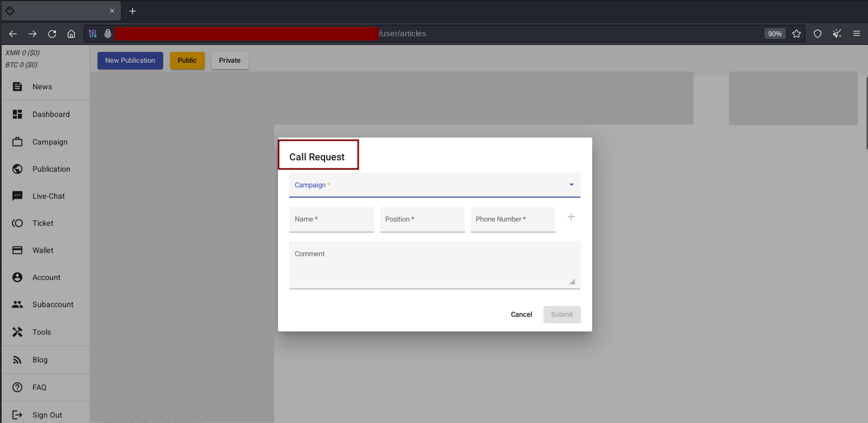The height and width of the screenshot is (423, 868).
Task: Click the Campaign briefcase icon
Action: point(17,142)
